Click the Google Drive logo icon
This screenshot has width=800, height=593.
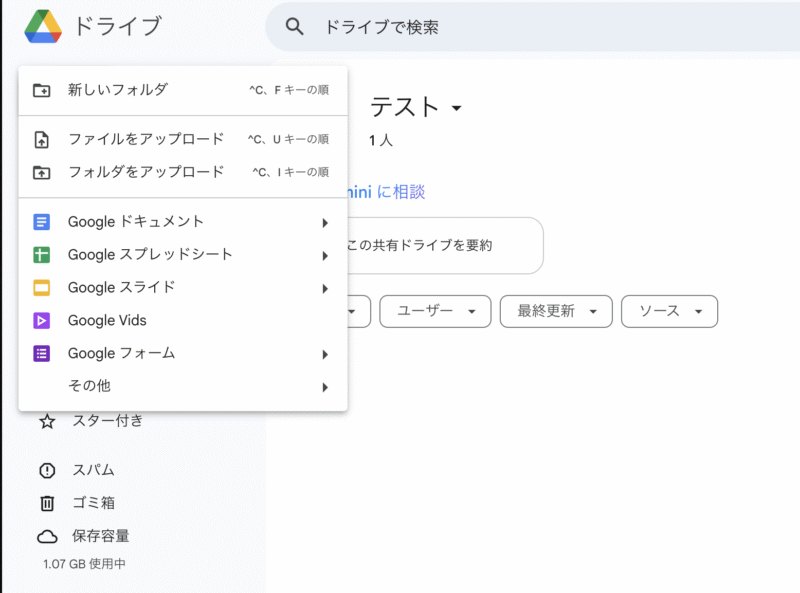[x=44, y=27]
